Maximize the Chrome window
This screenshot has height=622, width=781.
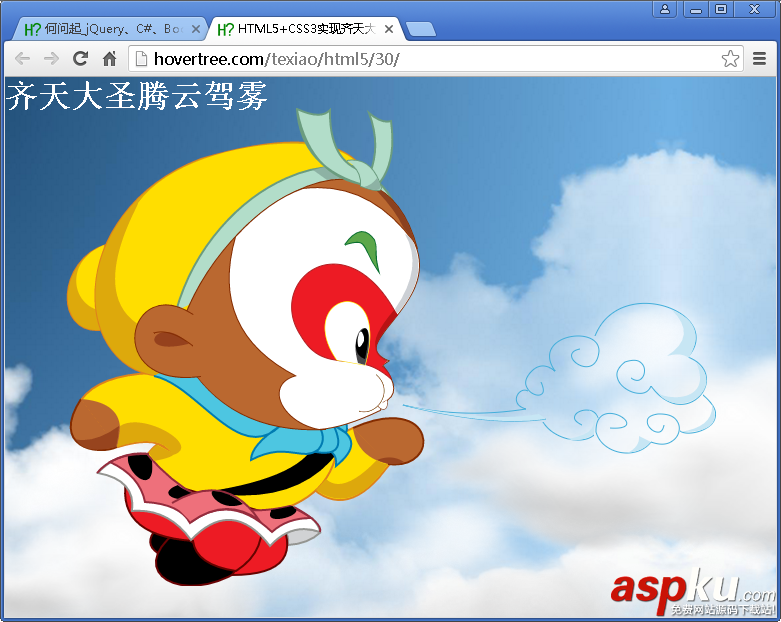click(x=721, y=9)
